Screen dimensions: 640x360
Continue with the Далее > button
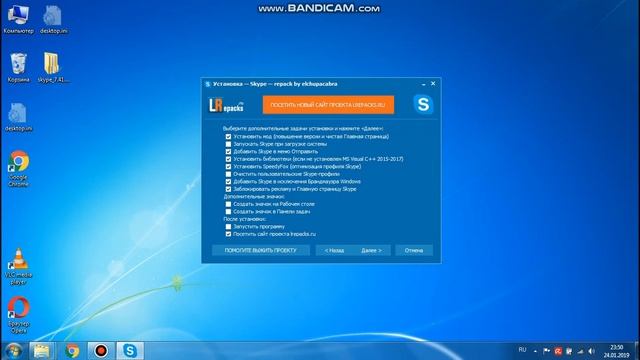coord(371,250)
